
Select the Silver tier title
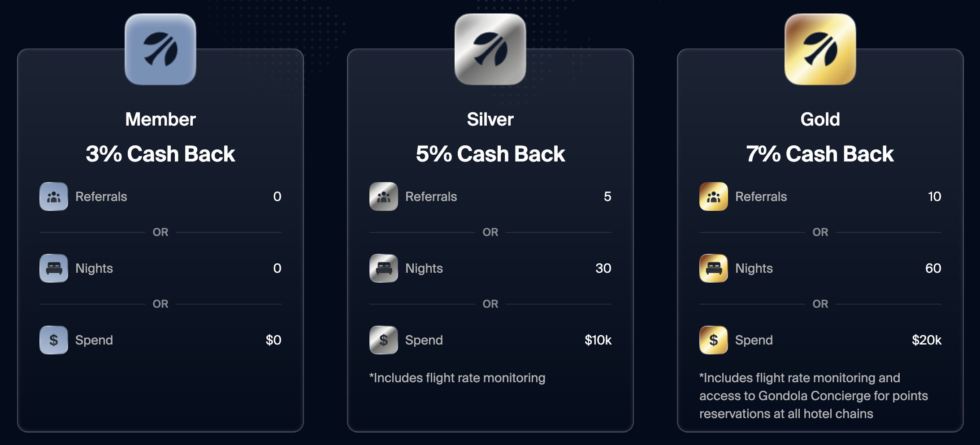[x=490, y=119]
